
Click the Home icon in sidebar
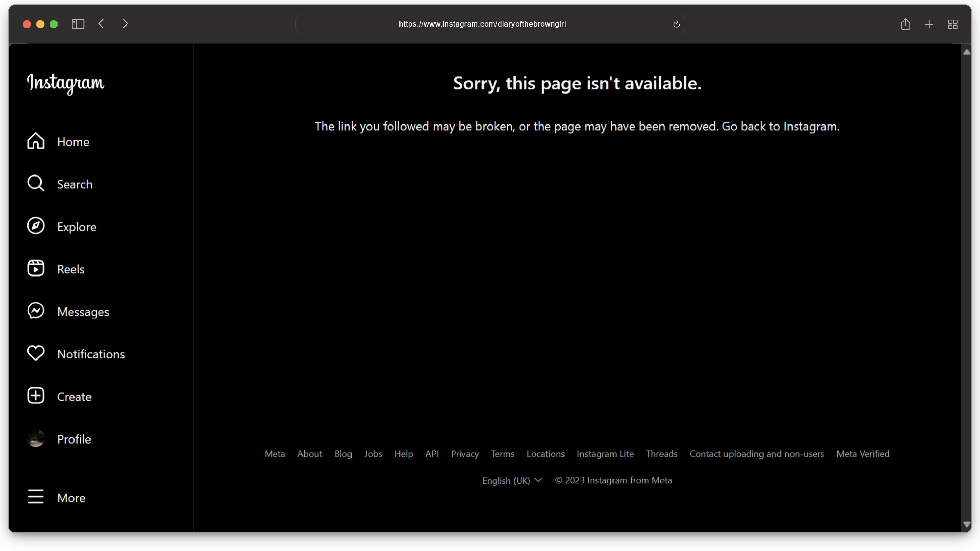(x=36, y=141)
